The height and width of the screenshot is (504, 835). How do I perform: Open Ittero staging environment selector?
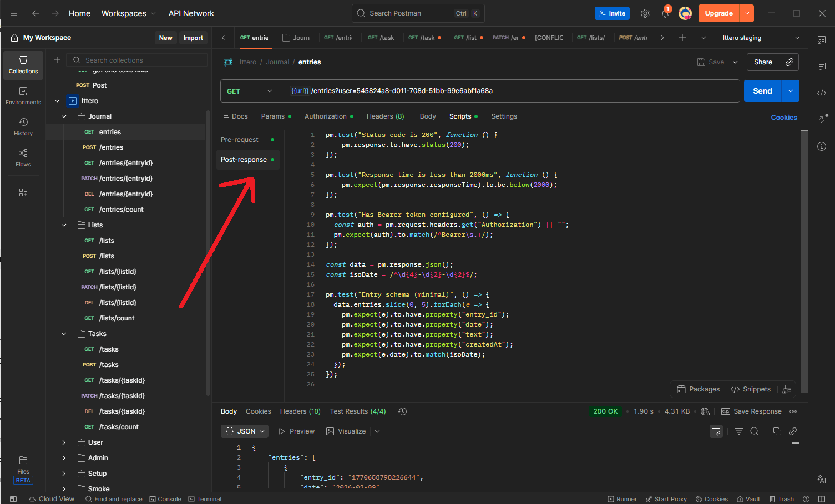[x=761, y=38]
